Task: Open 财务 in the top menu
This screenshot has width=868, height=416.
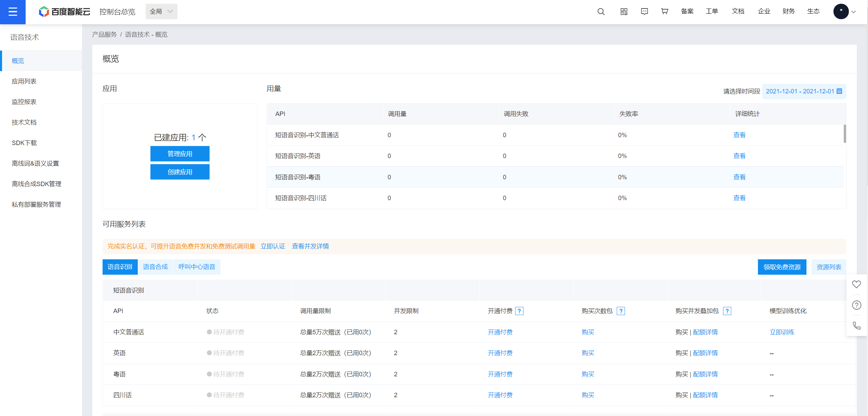Action: pyautogui.click(x=788, y=11)
